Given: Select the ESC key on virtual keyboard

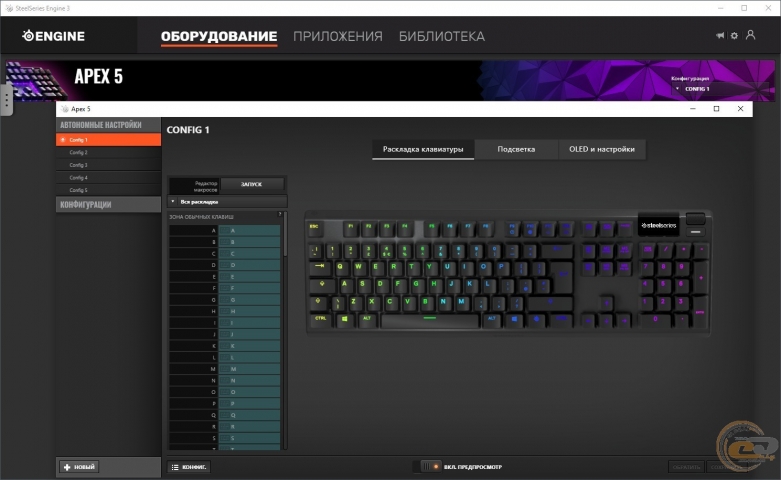Looking at the screenshot, I should coord(314,228).
